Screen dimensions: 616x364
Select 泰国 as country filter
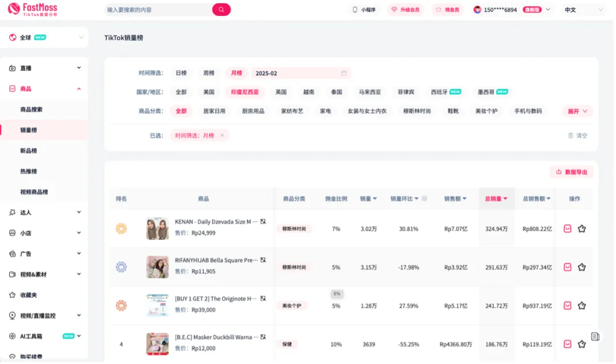[337, 92]
